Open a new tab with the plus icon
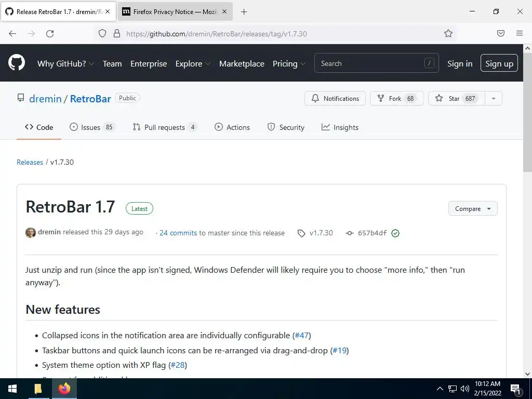 tap(244, 12)
